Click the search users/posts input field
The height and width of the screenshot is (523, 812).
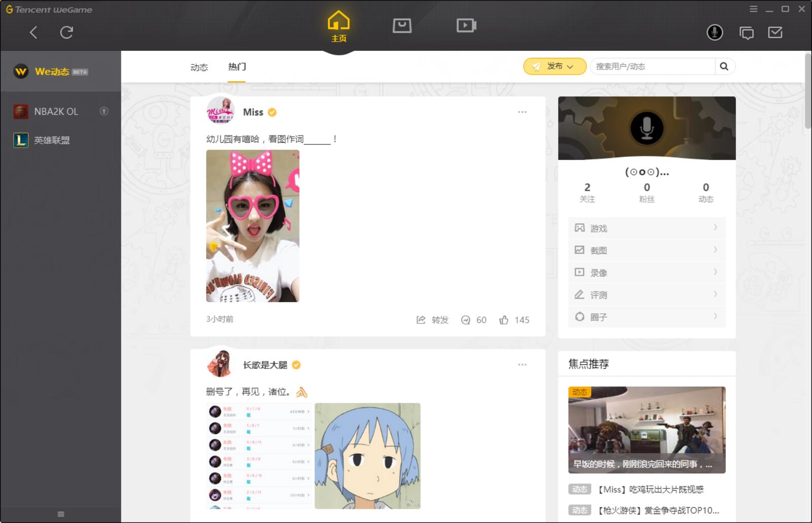click(653, 67)
